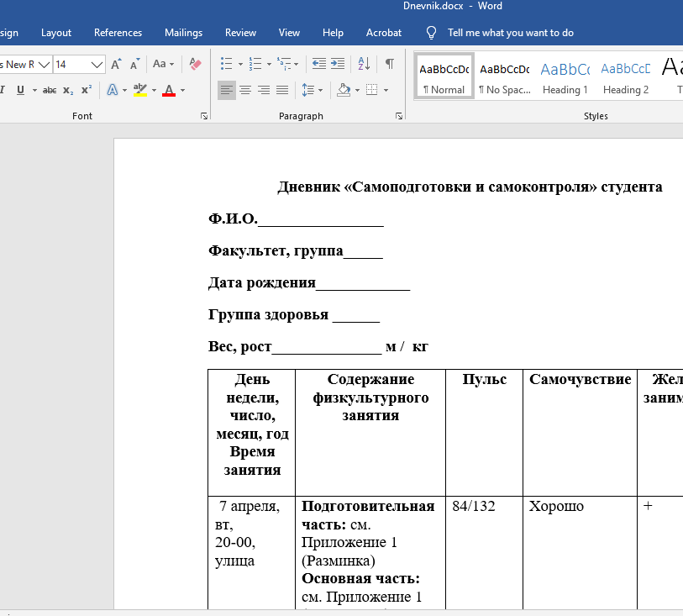Screen dimensions: 683x616
Task: Apply strikethrough formatting
Action: click(50, 90)
